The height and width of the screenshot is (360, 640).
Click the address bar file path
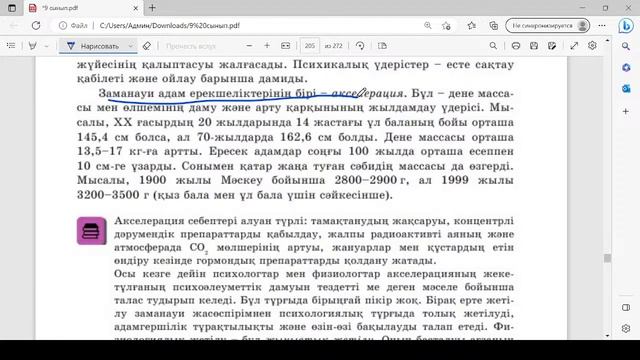(x=169, y=25)
